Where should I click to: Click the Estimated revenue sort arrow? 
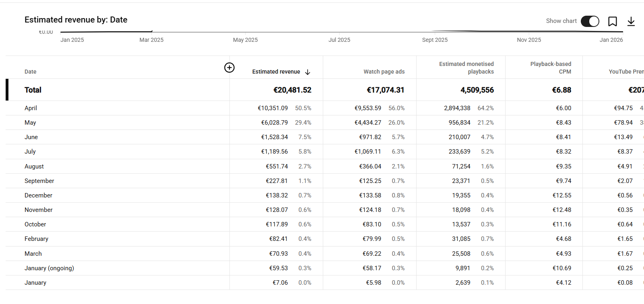pyautogui.click(x=308, y=72)
